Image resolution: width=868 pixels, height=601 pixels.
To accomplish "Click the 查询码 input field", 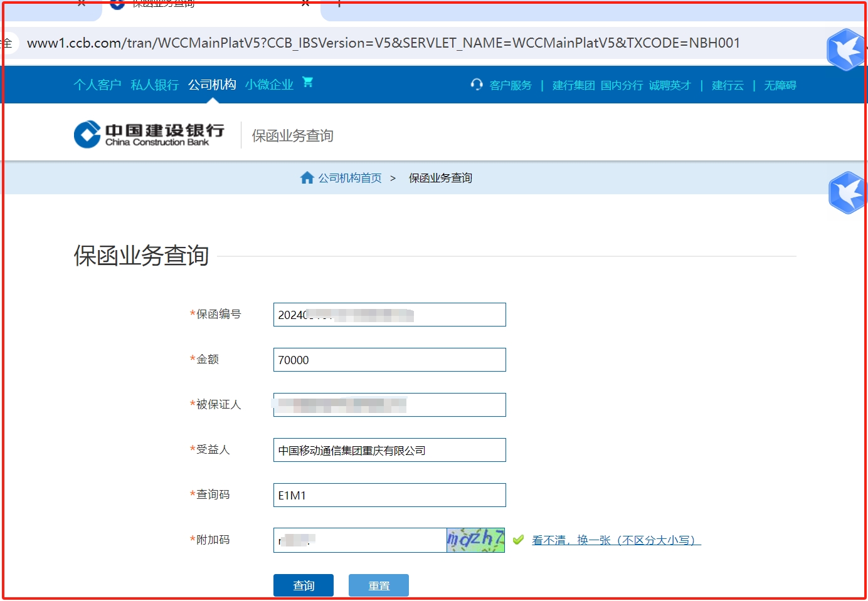I will 389,495.
